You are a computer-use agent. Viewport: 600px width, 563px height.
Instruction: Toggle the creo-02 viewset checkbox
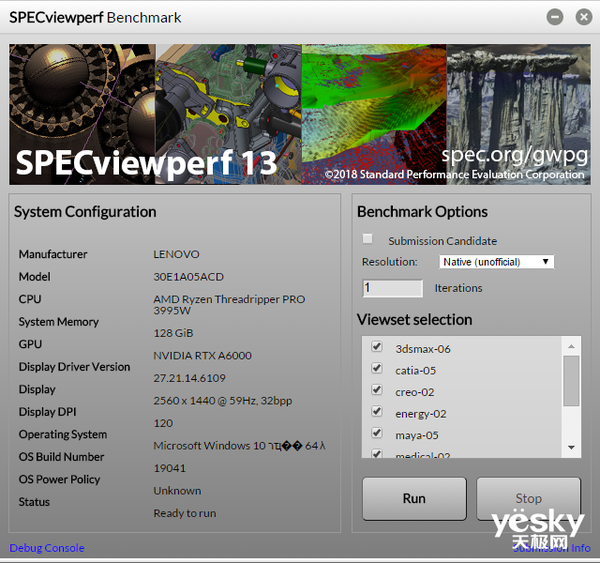377,390
